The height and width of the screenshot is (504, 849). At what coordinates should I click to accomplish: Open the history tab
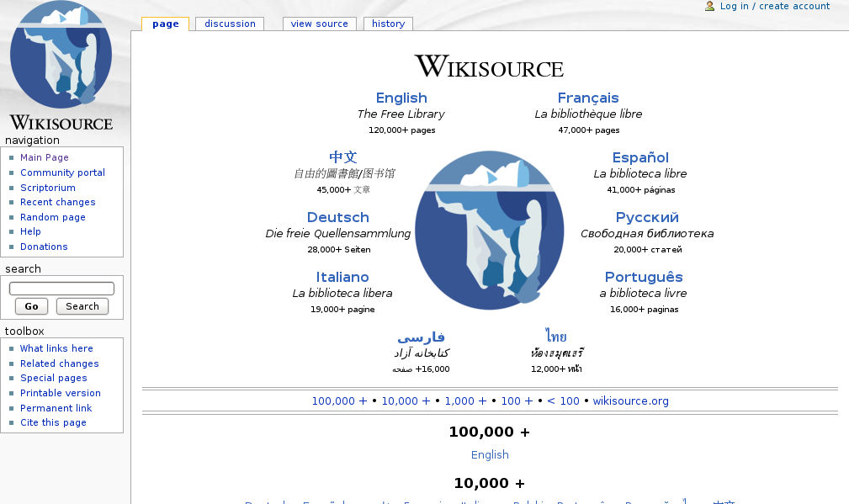click(x=388, y=24)
